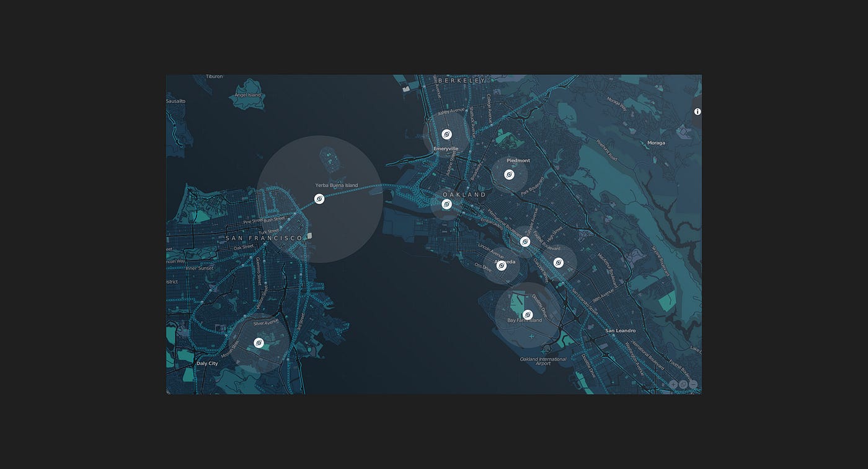The height and width of the screenshot is (469, 868).
Task: Select the marker above Emeryville label
Action: (x=446, y=134)
